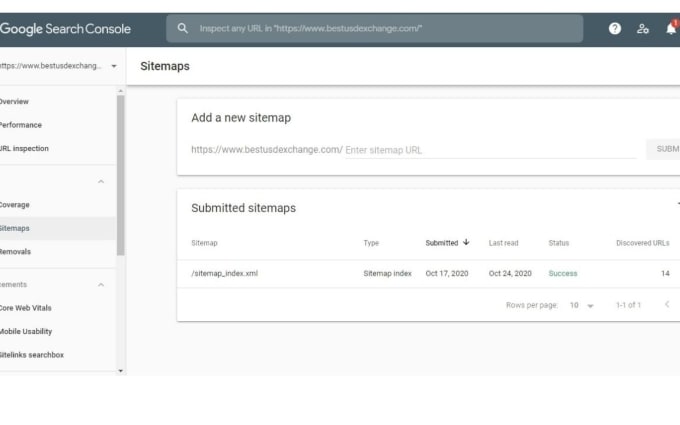Go to URL inspection
Viewport: 680px width, 425px height.
coord(24,148)
